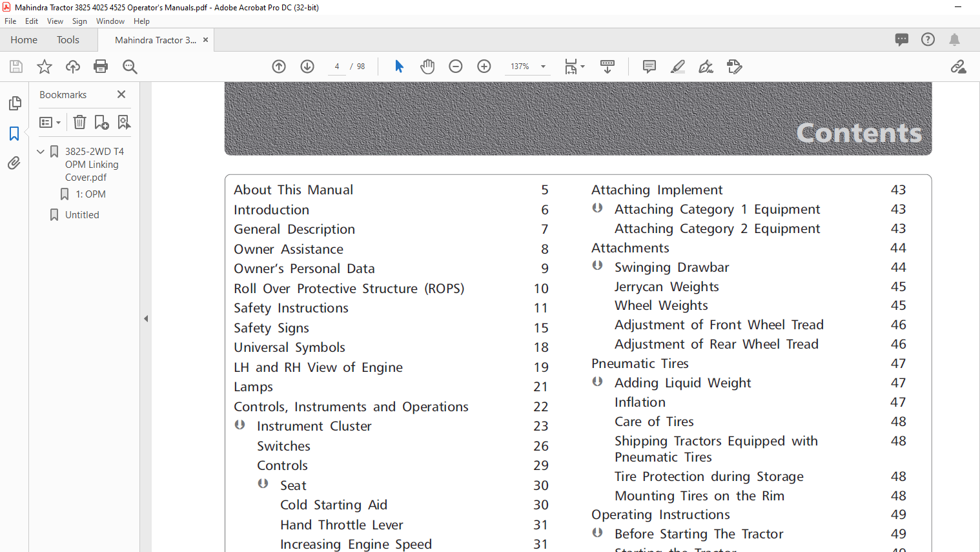Open the sign document pen tool
The height and width of the screenshot is (552, 980).
pyautogui.click(x=706, y=66)
